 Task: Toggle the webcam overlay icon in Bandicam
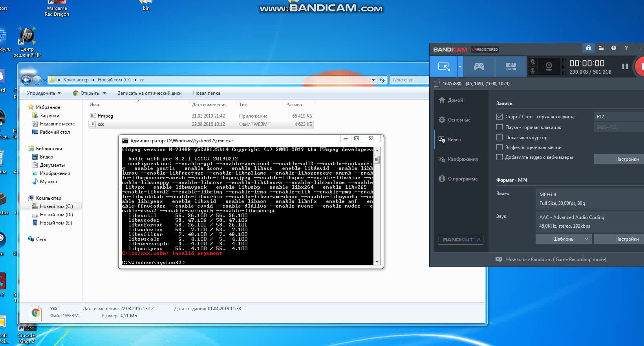pyautogui.click(x=549, y=66)
